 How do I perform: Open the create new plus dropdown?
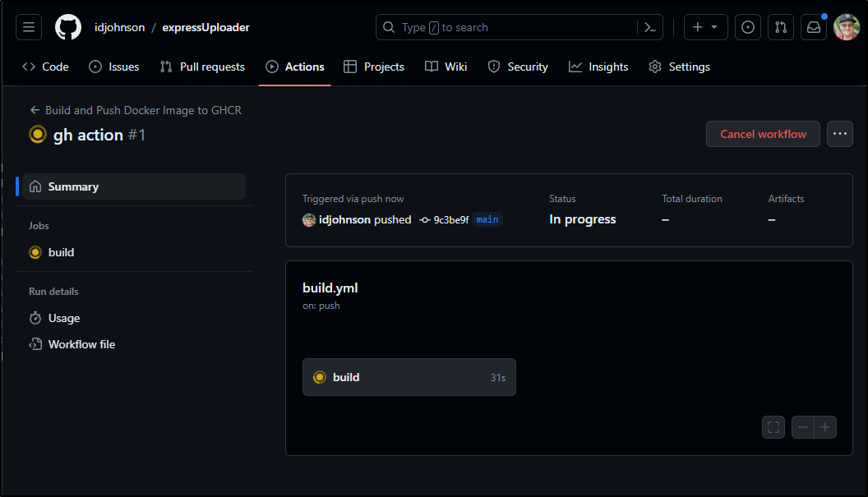pyautogui.click(x=706, y=27)
